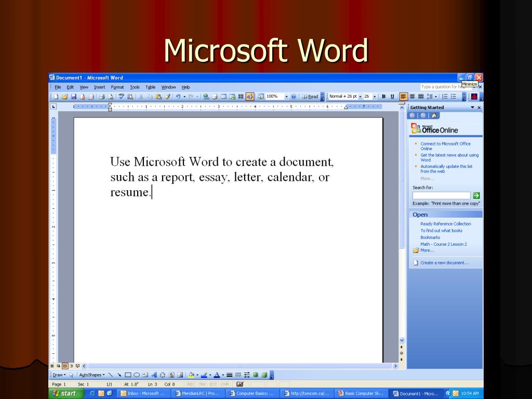Select the Format Painter brush
This screenshot has height=399, width=532.
[167, 97]
